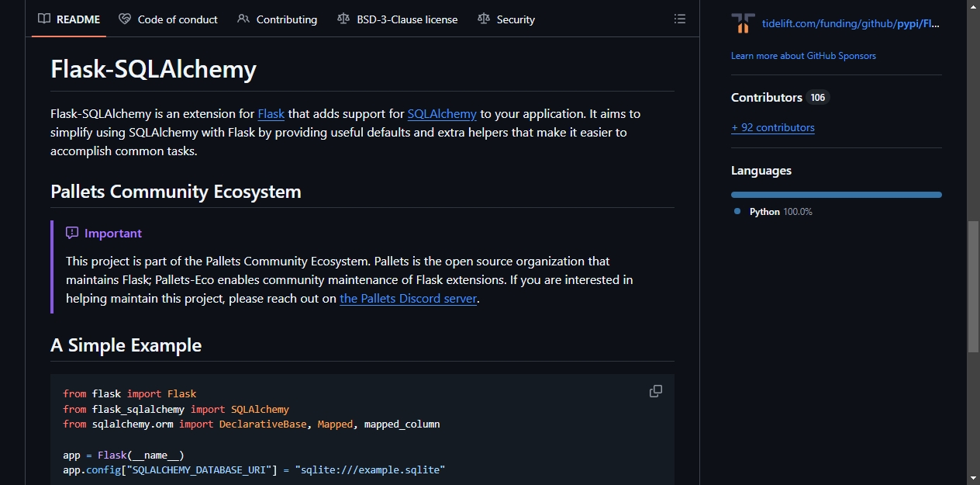Click the Python language bar
This screenshot has height=485, width=980.
pos(837,195)
